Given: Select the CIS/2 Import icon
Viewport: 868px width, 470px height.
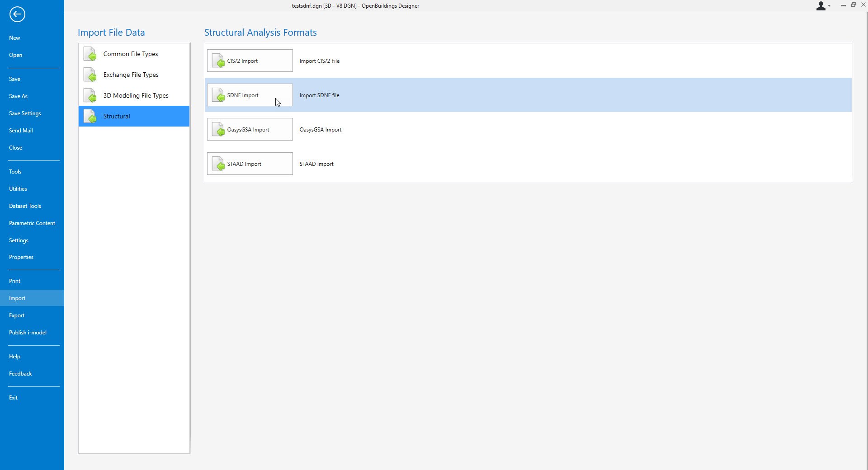Looking at the screenshot, I should pyautogui.click(x=219, y=61).
